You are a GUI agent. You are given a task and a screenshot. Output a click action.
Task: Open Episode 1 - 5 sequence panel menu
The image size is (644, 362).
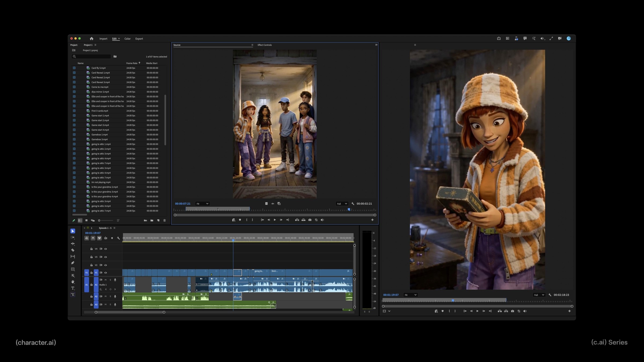[x=115, y=228]
